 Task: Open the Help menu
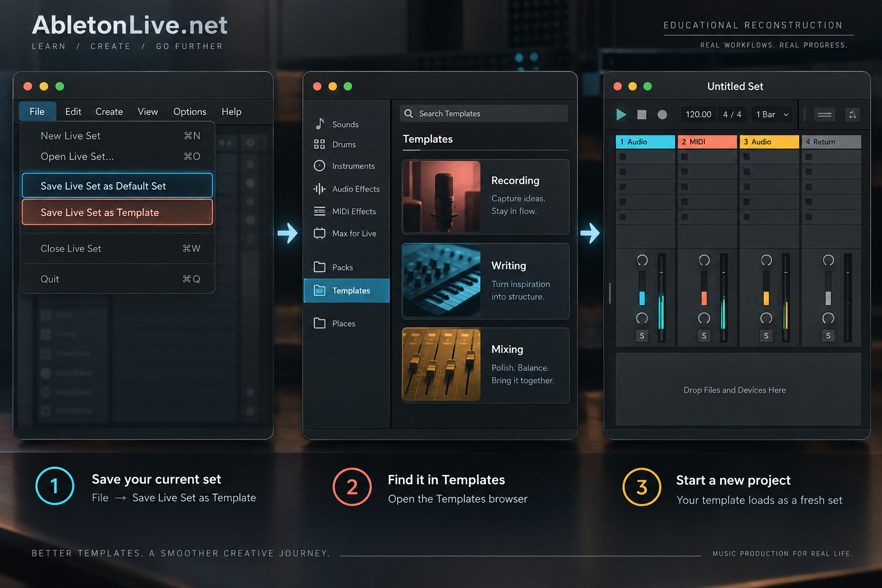pyautogui.click(x=231, y=111)
